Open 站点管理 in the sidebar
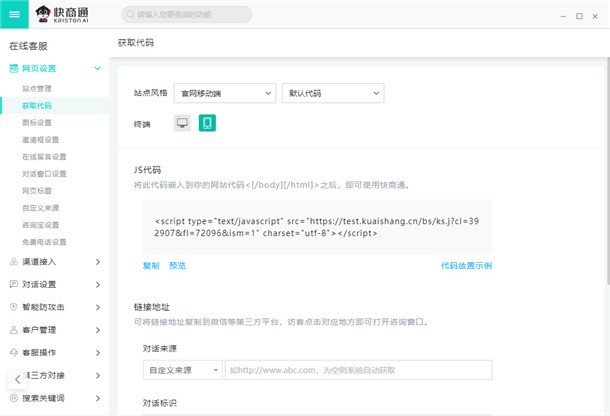610x416 pixels. pos(37,88)
